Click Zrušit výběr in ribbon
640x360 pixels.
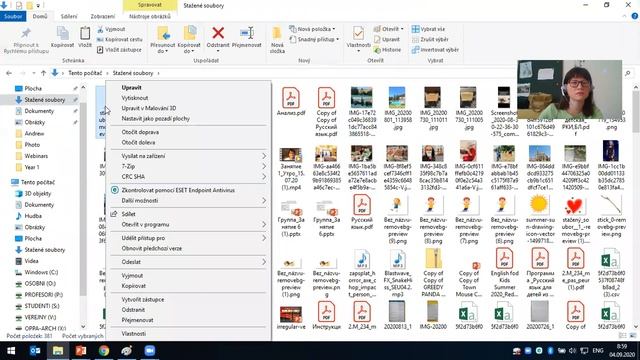pos(430,40)
